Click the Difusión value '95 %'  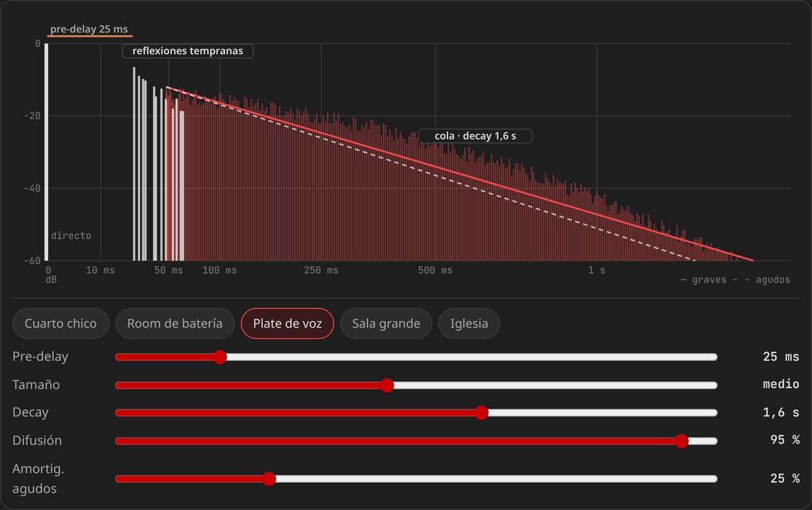coord(785,440)
